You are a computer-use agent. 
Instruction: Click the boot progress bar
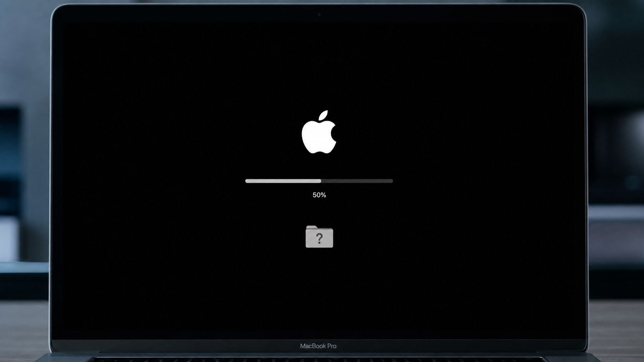[x=319, y=181]
